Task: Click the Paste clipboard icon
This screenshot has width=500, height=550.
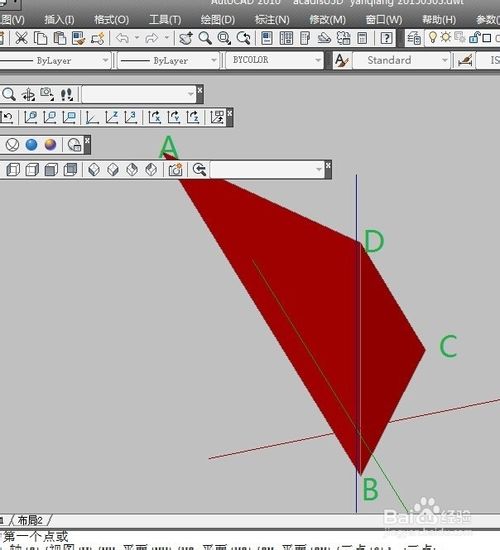Action: (59, 38)
